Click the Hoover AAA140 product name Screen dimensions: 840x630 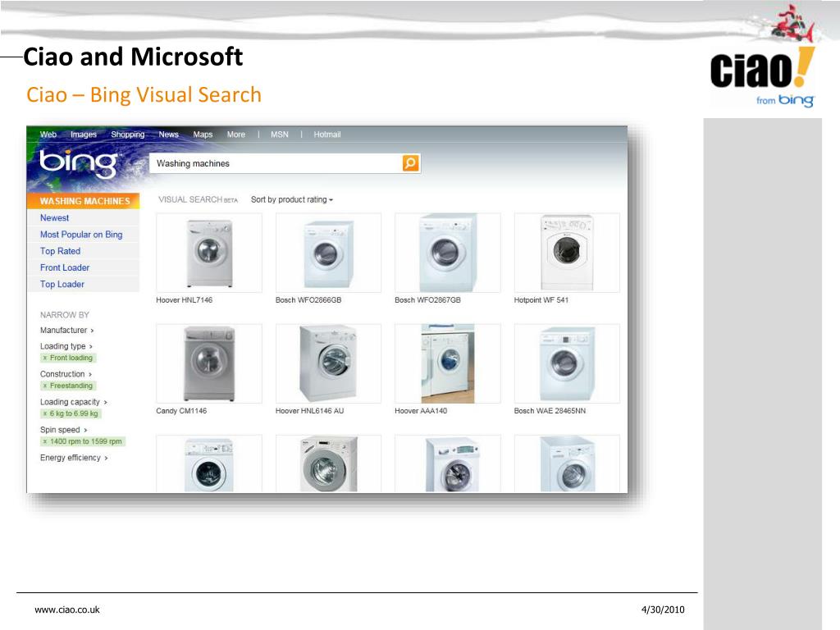421,411
